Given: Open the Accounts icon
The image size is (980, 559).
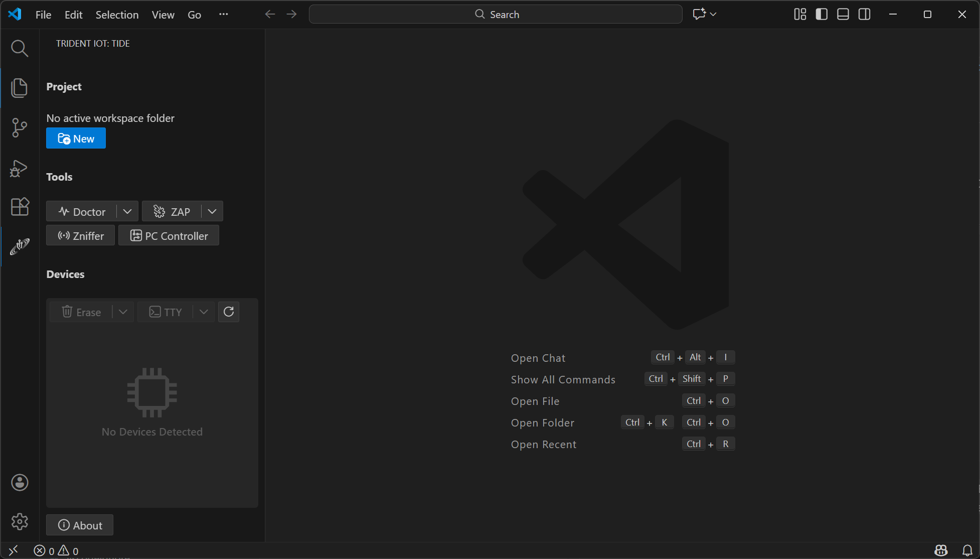Looking at the screenshot, I should coord(20,483).
